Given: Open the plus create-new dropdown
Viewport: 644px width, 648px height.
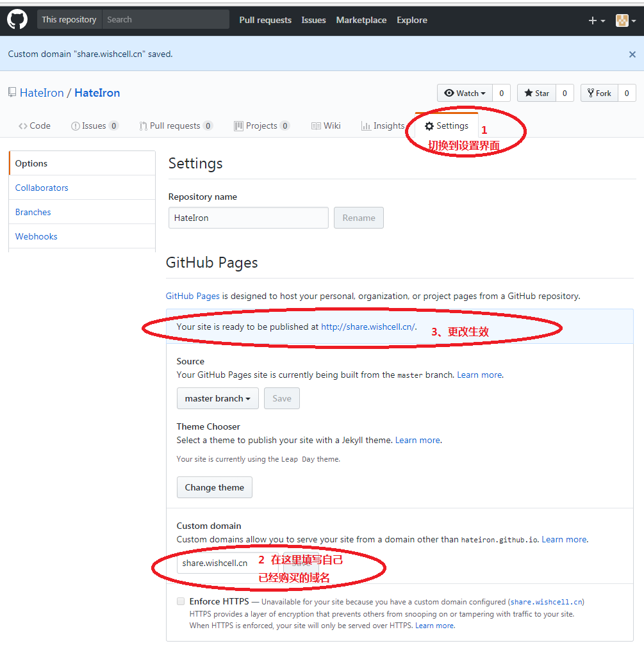Looking at the screenshot, I should [596, 20].
